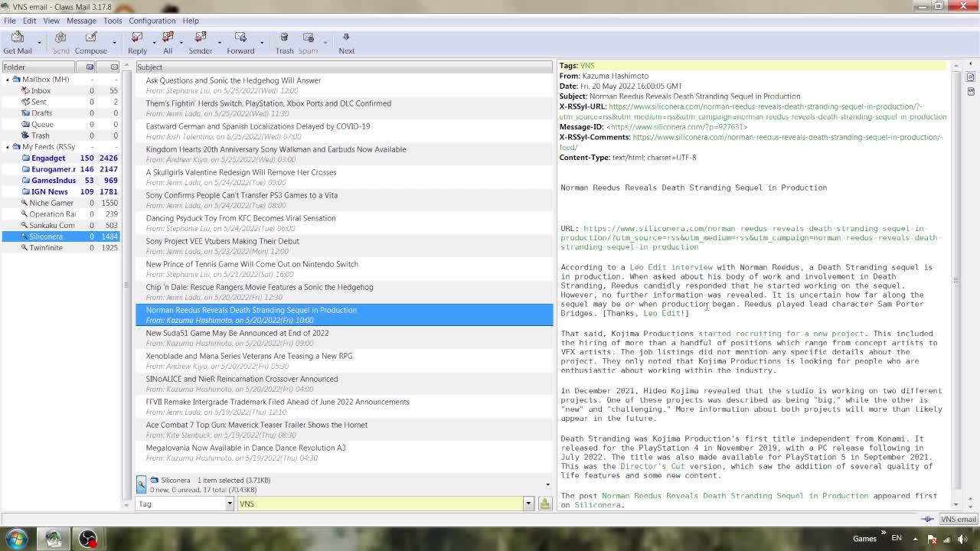Open 'Kingdom Hearts 20th Anniversary' message
The image size is (980, 551).
coord(345,155)
